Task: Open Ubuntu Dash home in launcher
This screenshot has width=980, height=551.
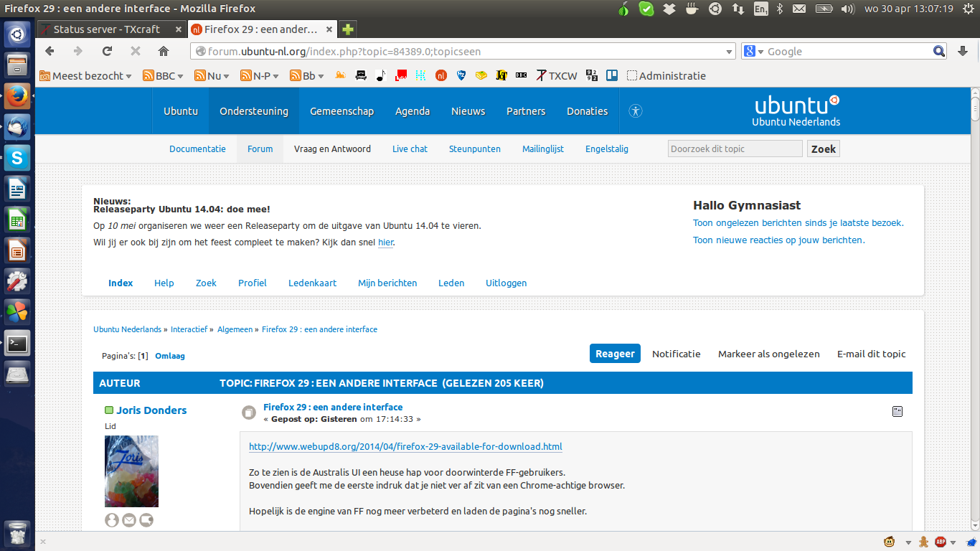Action: [x=17, y=34]
